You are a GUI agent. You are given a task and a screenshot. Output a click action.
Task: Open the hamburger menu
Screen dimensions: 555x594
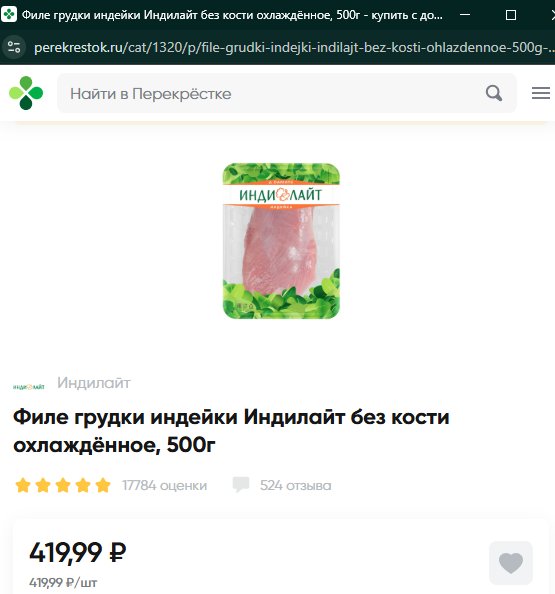pos(541,93)
